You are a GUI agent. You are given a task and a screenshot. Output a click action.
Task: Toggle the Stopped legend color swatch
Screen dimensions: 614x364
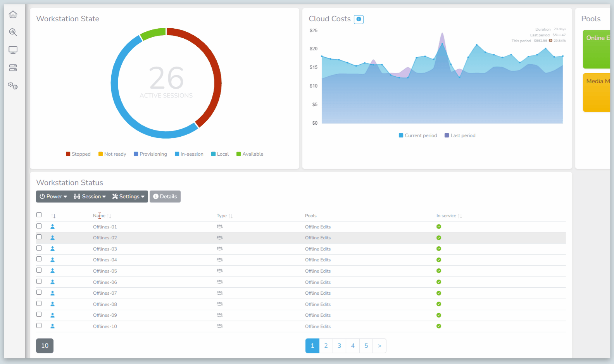click(68, 154)
